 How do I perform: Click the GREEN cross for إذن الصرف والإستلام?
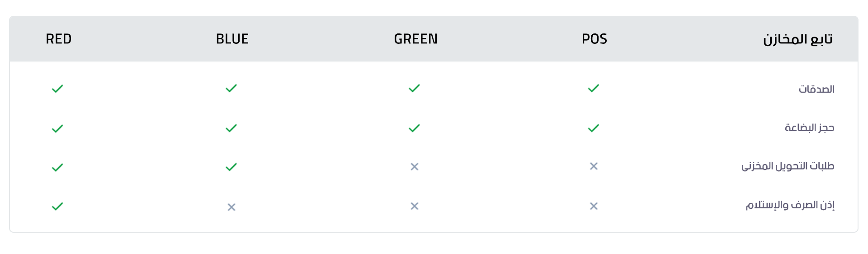[x=414, y=206]
